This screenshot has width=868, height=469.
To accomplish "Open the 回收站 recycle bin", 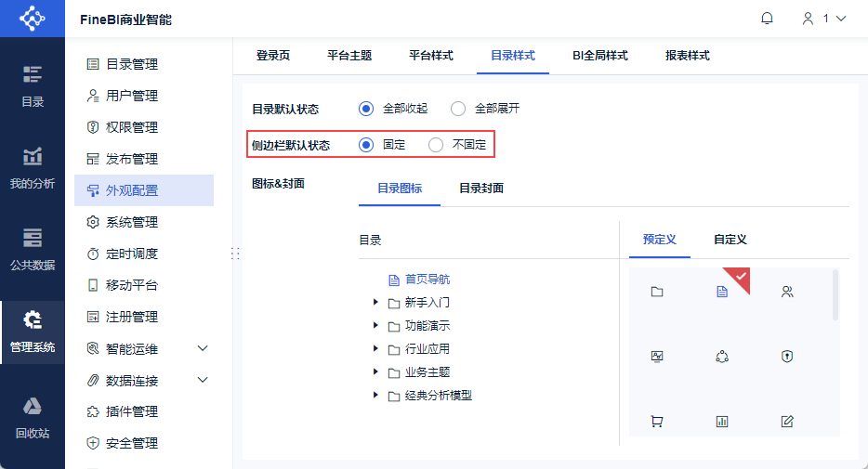I will (x=33, y=418).
